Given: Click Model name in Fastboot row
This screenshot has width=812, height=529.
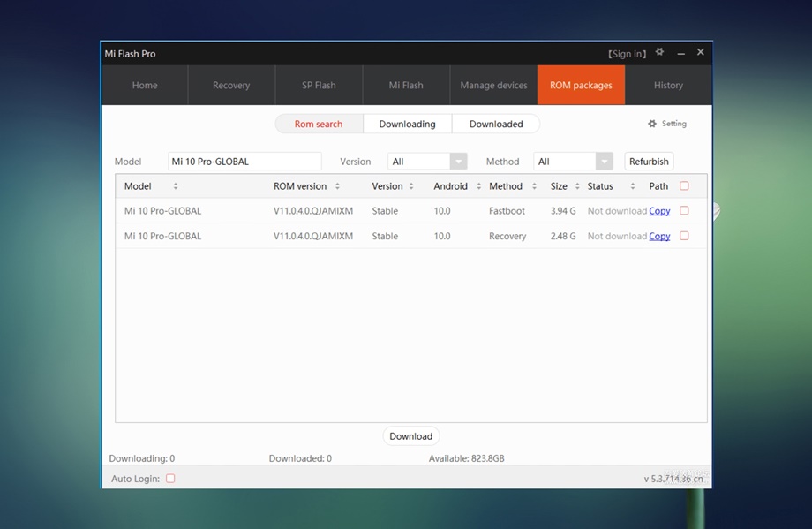Looking at the screenshot, I should click(x=162, y=211).
